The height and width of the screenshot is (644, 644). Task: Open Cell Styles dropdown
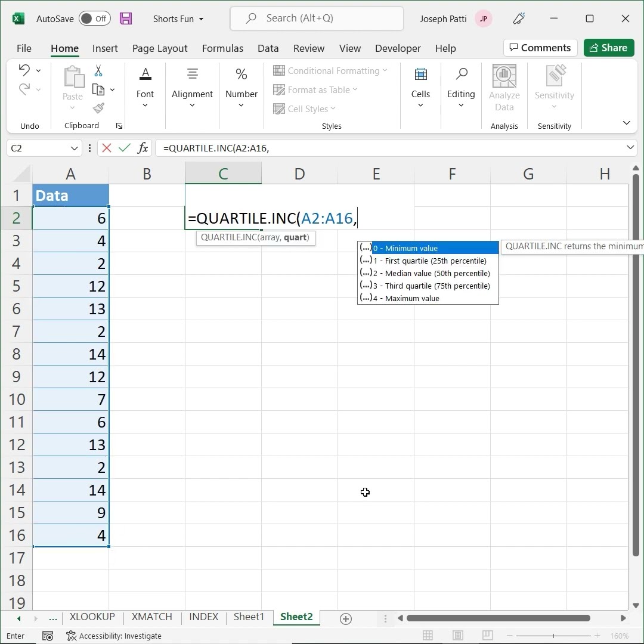tap(304, 109)
